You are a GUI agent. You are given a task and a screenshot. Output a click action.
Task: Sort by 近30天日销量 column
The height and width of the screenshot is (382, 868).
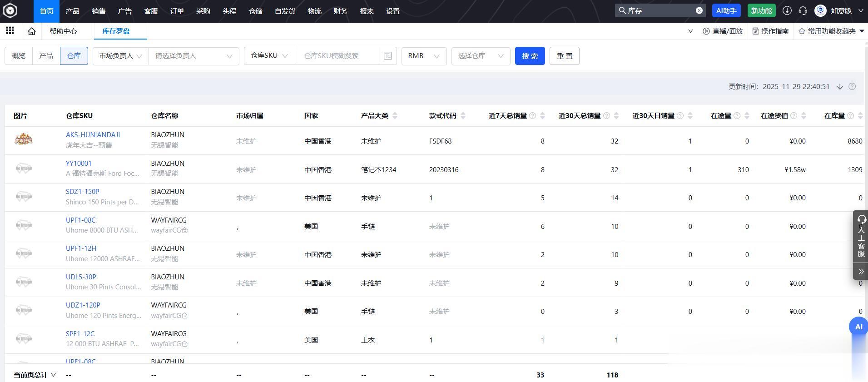pyautogui.click(x=690, y=116)
